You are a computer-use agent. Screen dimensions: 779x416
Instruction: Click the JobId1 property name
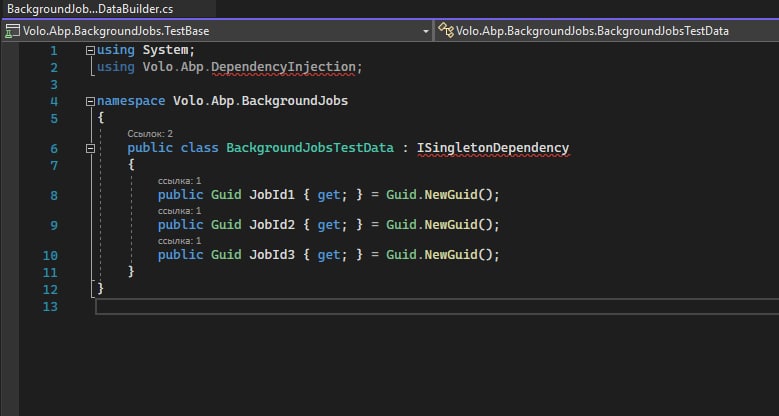coord(272,195)
